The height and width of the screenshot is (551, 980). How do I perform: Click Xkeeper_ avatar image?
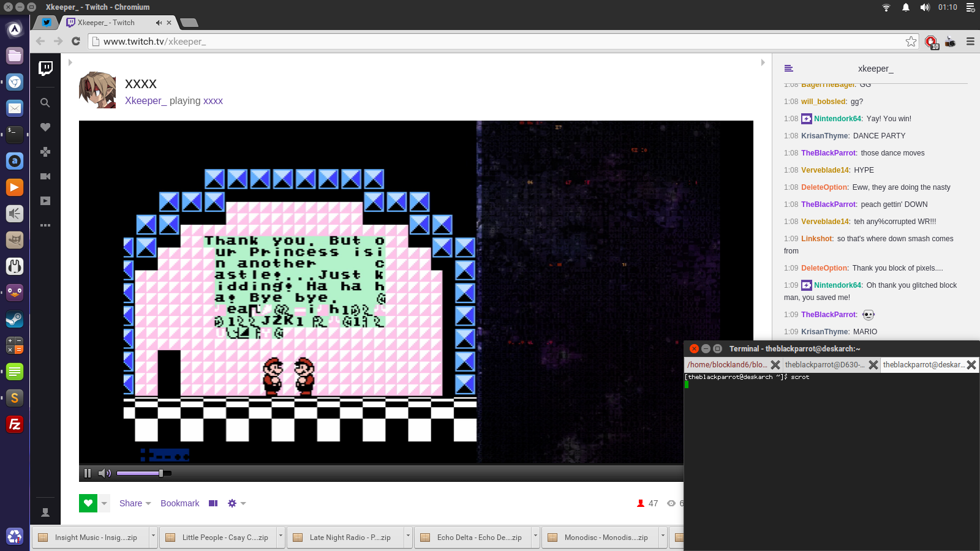tap(97, 90)
